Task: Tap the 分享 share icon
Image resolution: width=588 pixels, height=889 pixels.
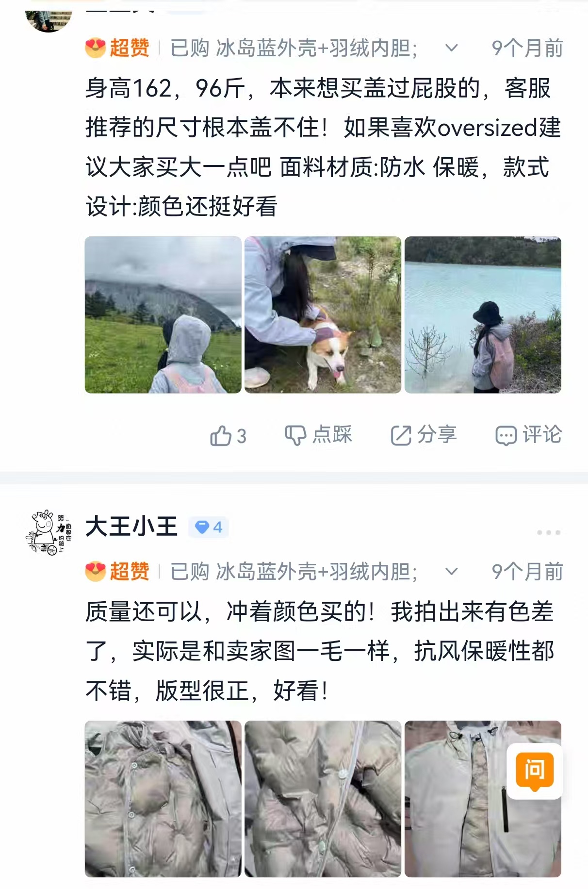Action: pyautogui.click(x=401, y=435)
